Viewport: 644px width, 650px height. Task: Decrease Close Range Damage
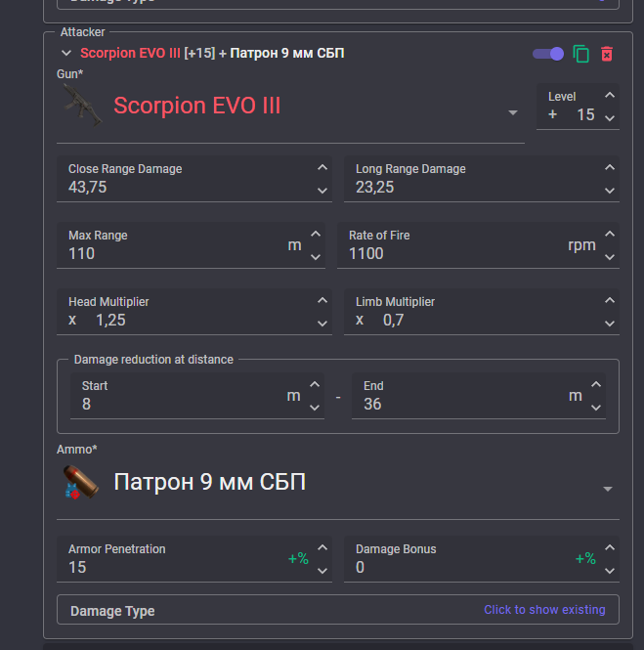(x=322, y=191)
